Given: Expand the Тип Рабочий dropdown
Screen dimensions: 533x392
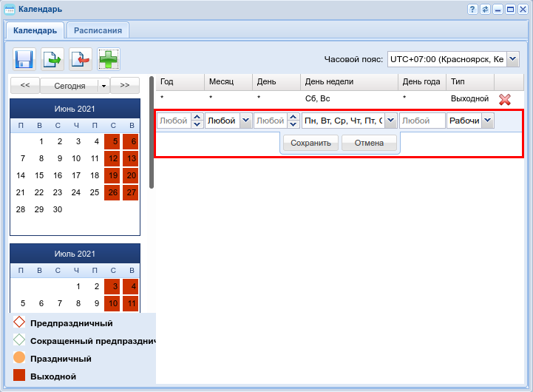Looking at the screenshot, I should (x=488, y=121).
